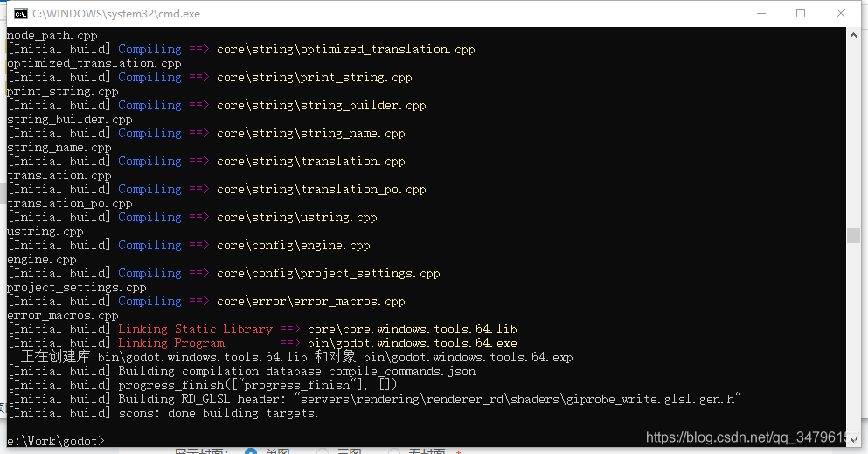Image resolution: width=868 pixels, height=454 pixels.
Task: Click the window title C:\WINDOWS\system32\cmd.exe
Action: 116,14
